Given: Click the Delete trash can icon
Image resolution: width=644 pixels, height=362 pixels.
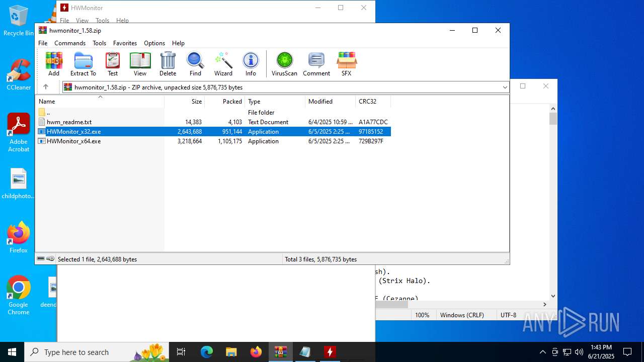Looking at the screenshot, I should pyautogui.click(x=168, y=64).
